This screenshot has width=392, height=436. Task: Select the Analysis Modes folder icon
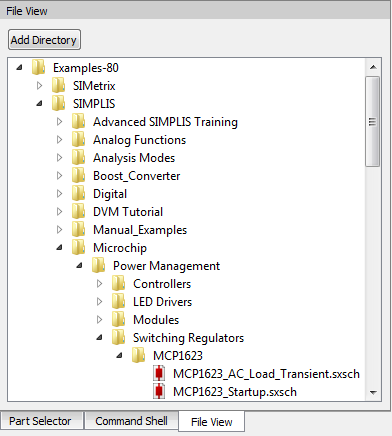78,157
